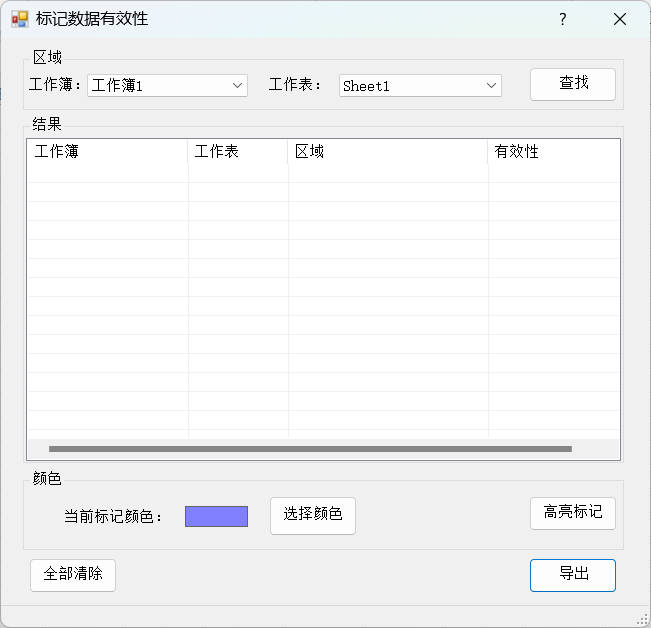The image size is (651, 628).
Task: Click 全部清除 to clear all
Action: click(73, 575)
